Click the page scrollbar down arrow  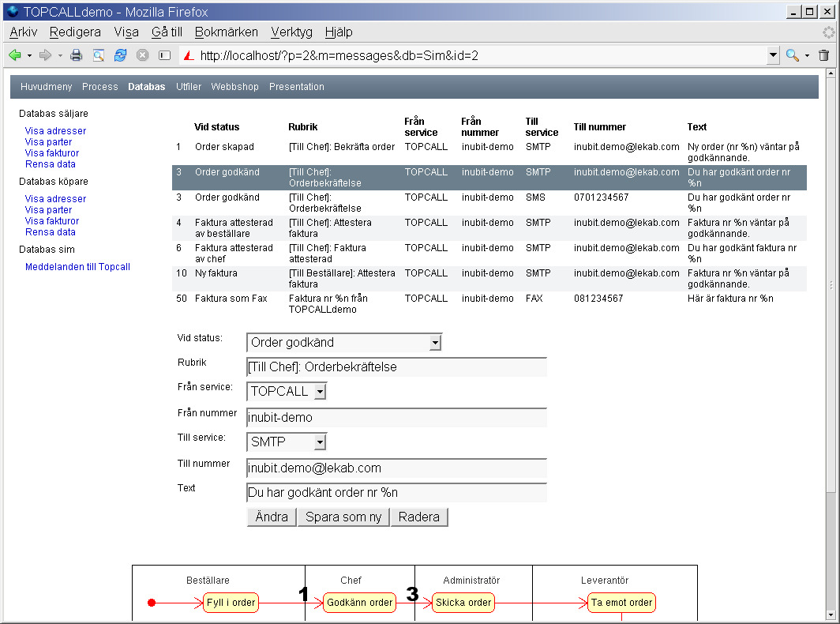click(x=831, y=615)
